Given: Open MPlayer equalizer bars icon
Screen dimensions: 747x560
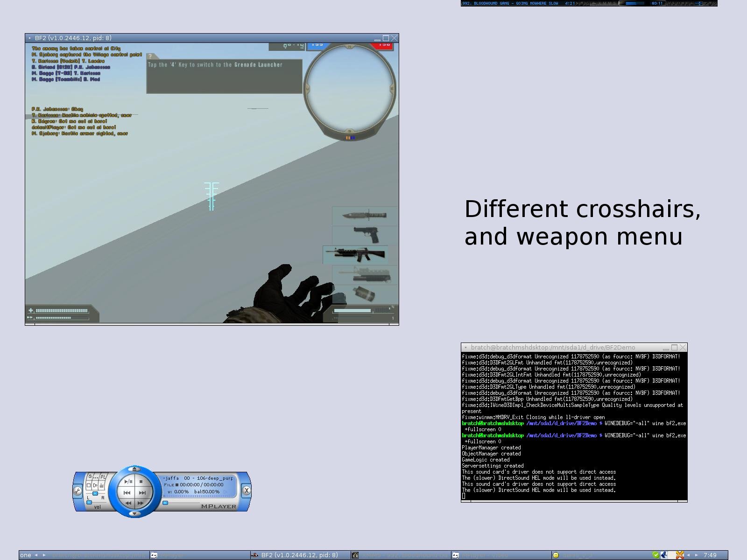Looking at the screenshot, I should (101, 486).
